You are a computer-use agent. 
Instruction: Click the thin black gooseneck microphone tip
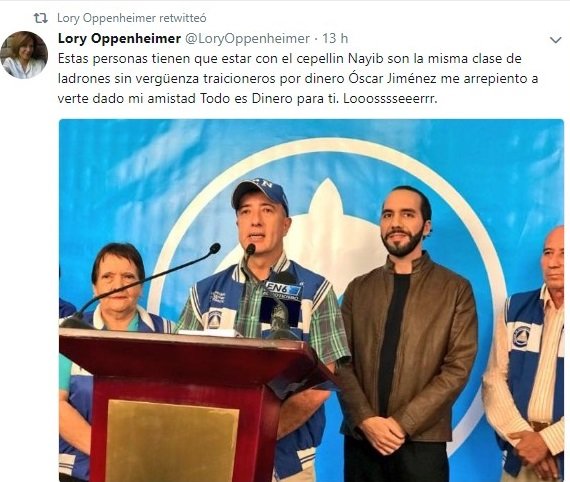(215, 249)
